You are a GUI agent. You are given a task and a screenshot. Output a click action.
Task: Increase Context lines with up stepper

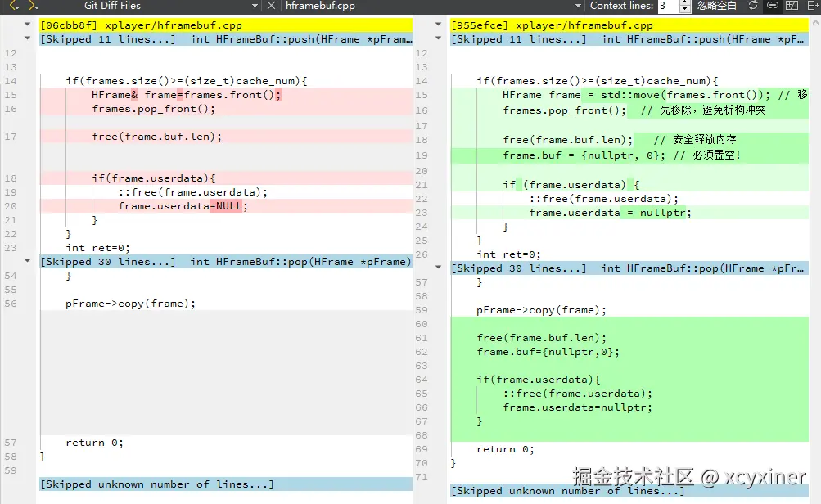click(x=685, y=3)
